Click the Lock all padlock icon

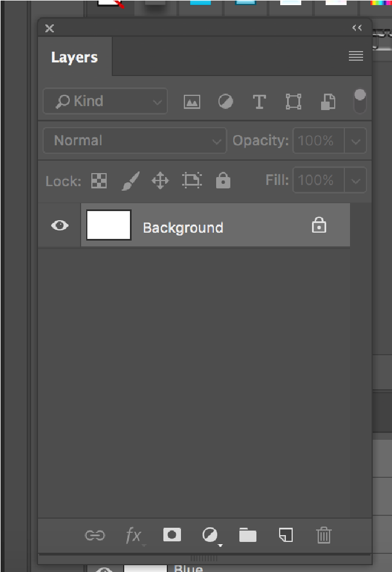[x=223, y=180]
